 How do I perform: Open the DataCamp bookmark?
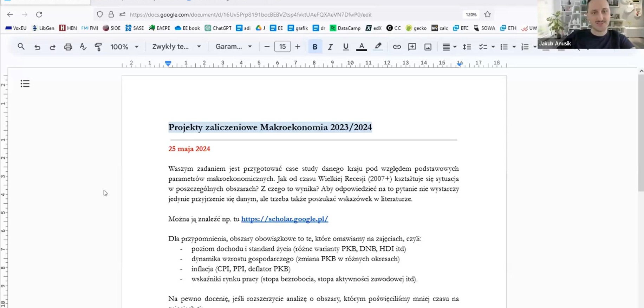[x=345, y=28]
